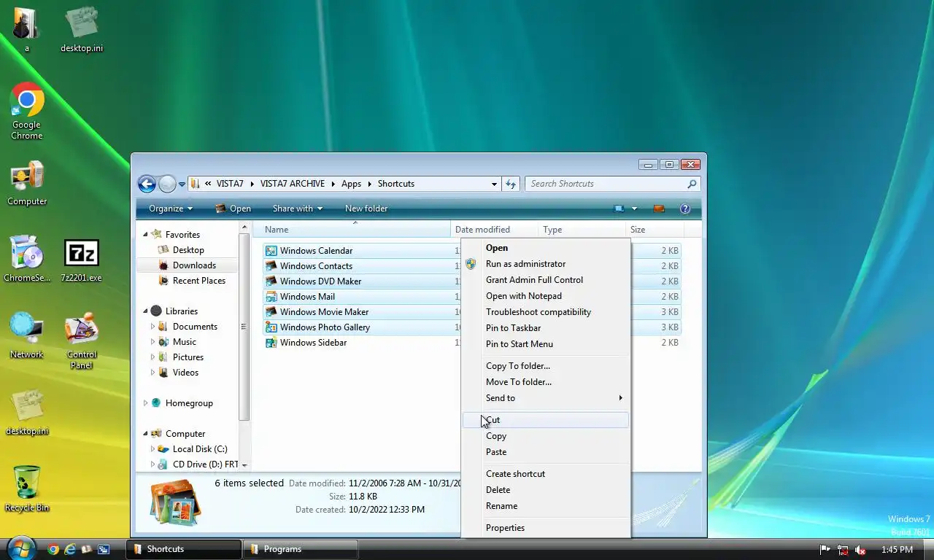Open the Organize dropdown menu
Image resolution: width=934 pixels, height=560 pixels.
pyautogui.click(x=171, y=209)
